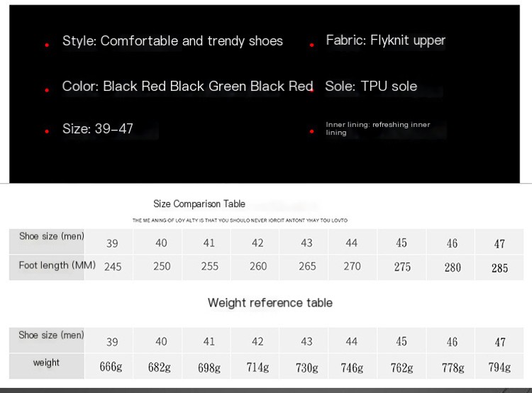Click the Fabric: Flyknit upper text
This screenshot has width=532, height=393.
point(385,40)
